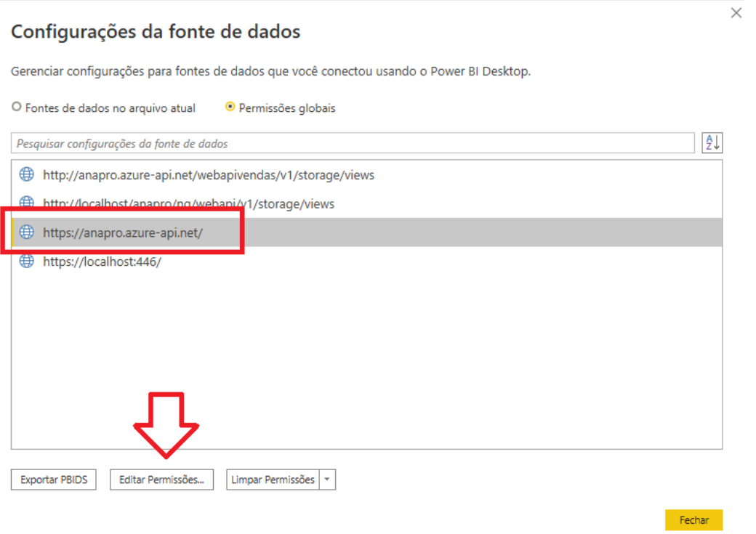Click the A-Z sort icon
The image size is (756, 534).
click(x=712, y=143)
